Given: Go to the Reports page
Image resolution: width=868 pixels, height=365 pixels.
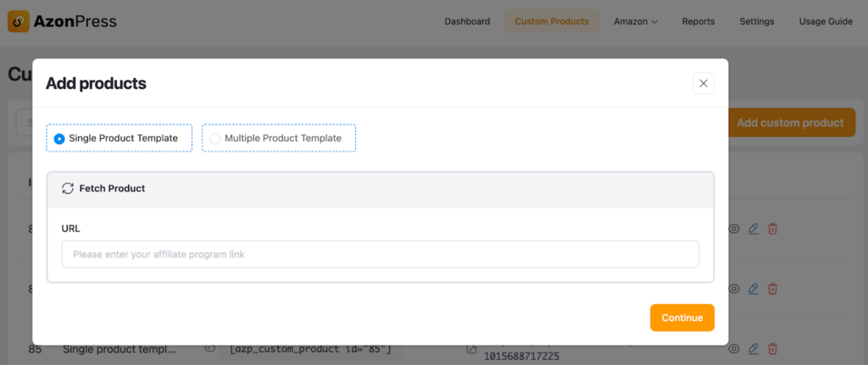Looking at the screenshot, I should pyautogui.click(x=698, y=21).
